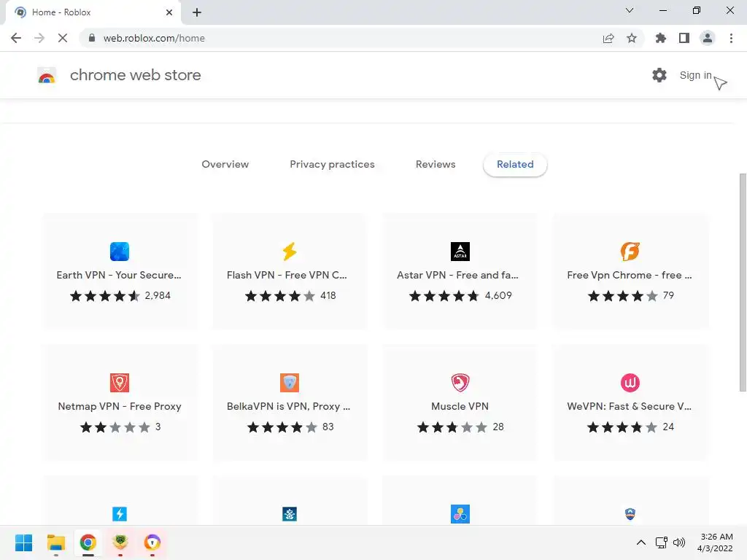Open the Flash VPN lightning icon
This screenshot has height=560, width=747.
[x=290, y=252]
